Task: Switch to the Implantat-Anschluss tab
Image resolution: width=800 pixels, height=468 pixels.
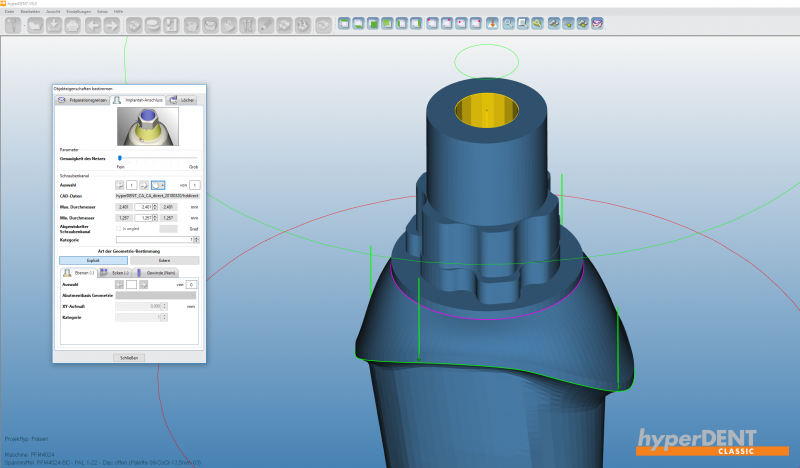Action: (x=138, y=100)
